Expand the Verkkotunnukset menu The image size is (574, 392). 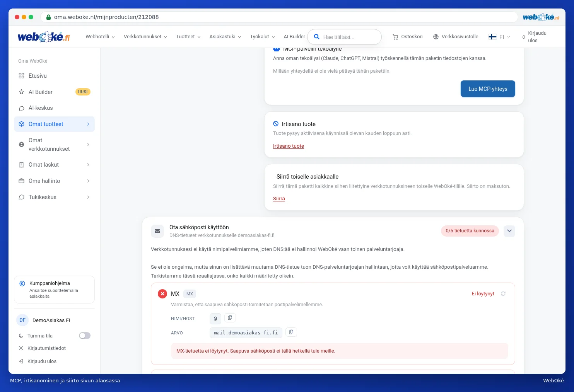tap(145, 37)
